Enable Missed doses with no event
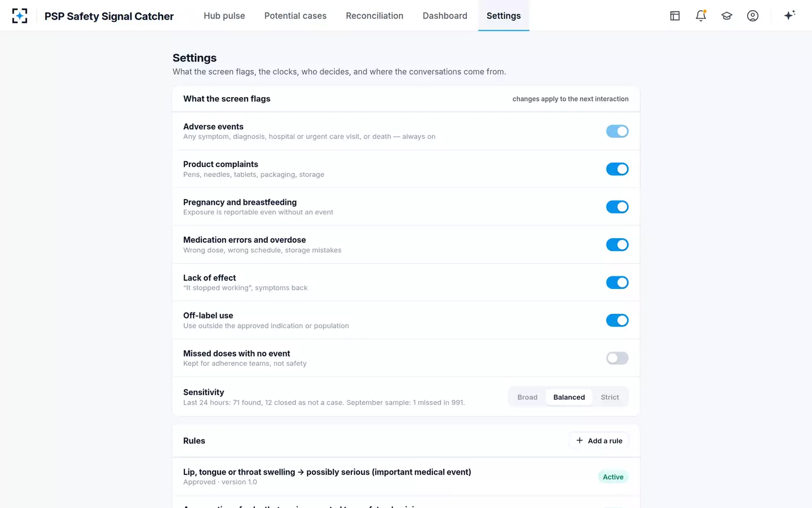This screenshot has width=812, height=508. pos(617,358)
